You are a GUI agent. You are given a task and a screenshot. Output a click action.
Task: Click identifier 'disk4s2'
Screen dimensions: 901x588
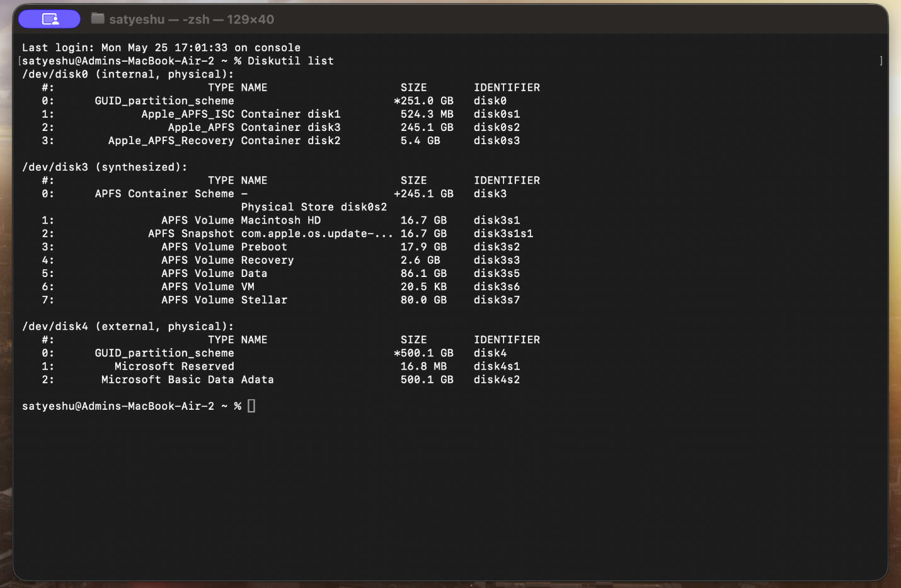pos(496,379)
